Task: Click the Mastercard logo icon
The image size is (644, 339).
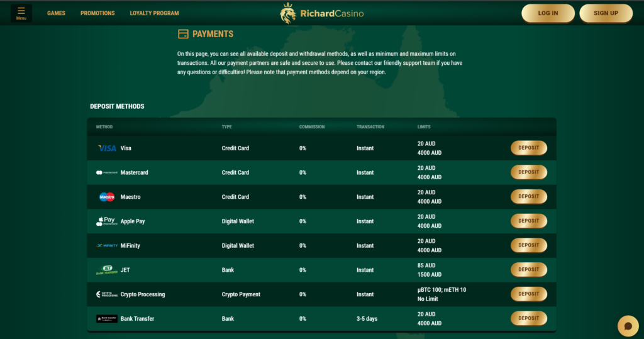Action: pyautogui.click(x=107, y=172)
